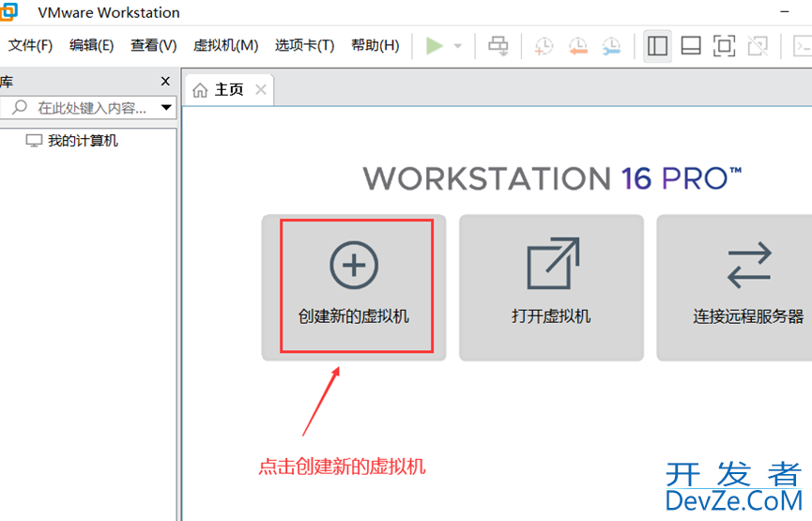Open the power options dropdown arrow
Viewport: 812px width, 521px height.
coord(458,46)
